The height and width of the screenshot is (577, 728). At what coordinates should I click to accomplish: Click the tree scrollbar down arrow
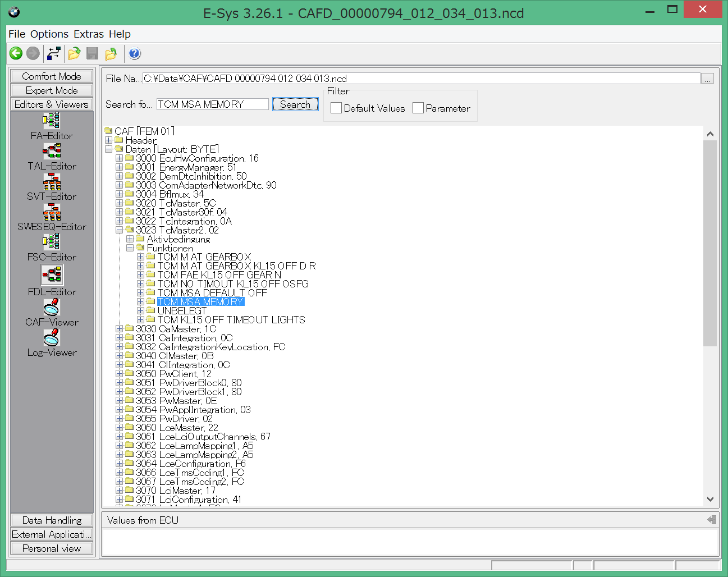710,499
